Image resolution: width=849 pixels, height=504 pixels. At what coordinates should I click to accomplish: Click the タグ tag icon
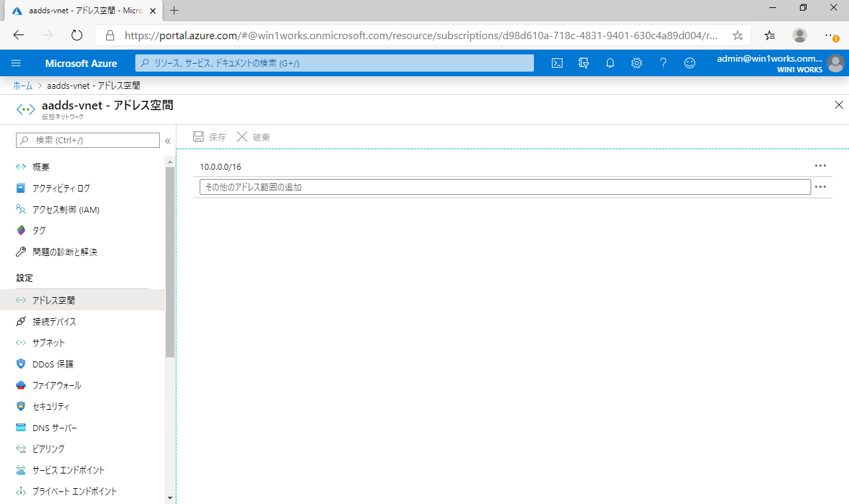click(21, 231)
